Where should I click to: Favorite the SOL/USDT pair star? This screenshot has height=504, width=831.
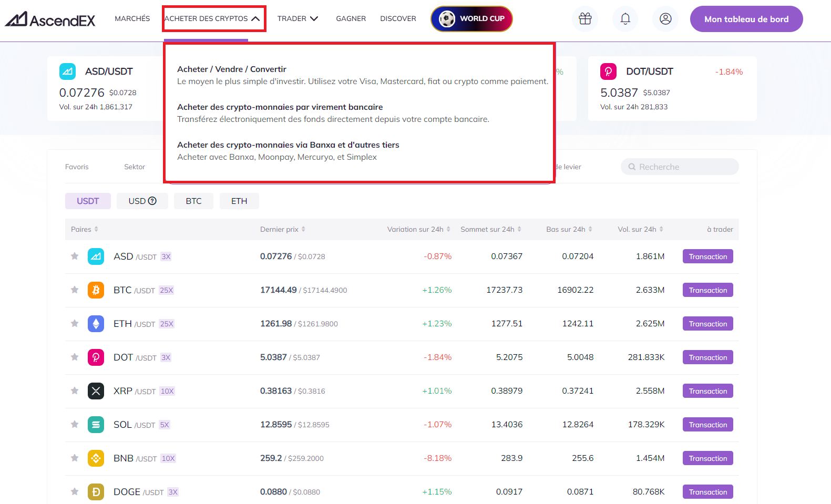coord(75,424)
